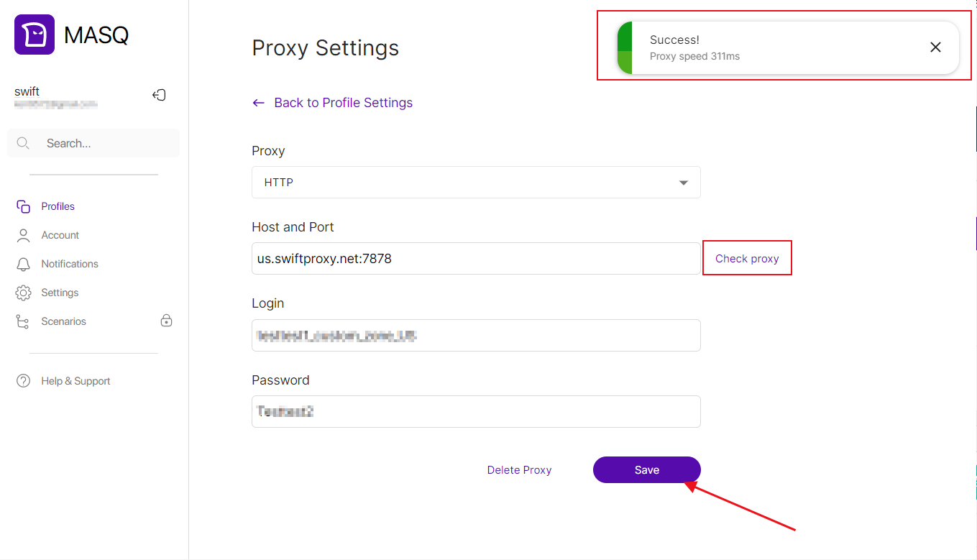Viewport: 977px width, 560px height.
Task: Click the Scenarios lock icon
Action: (166, 321)
